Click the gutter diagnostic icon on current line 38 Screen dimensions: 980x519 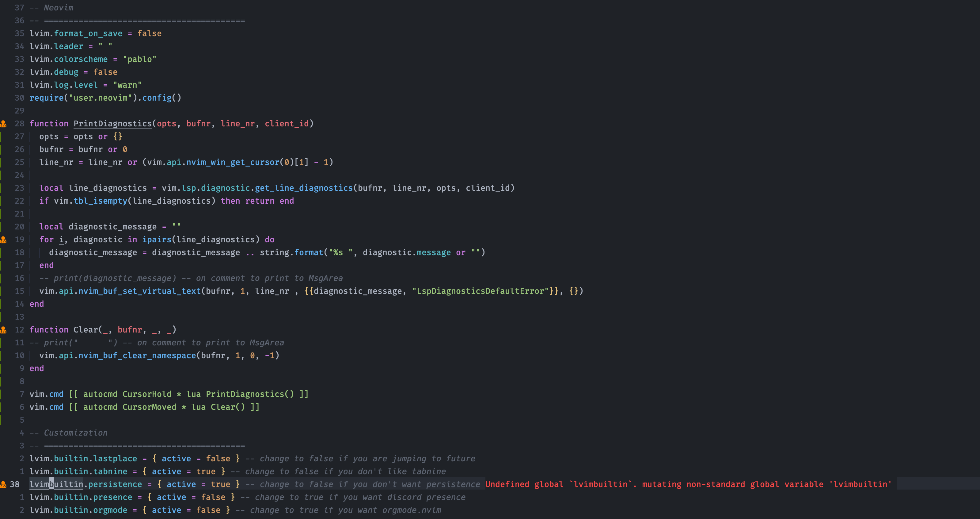[x=3, y=485]
